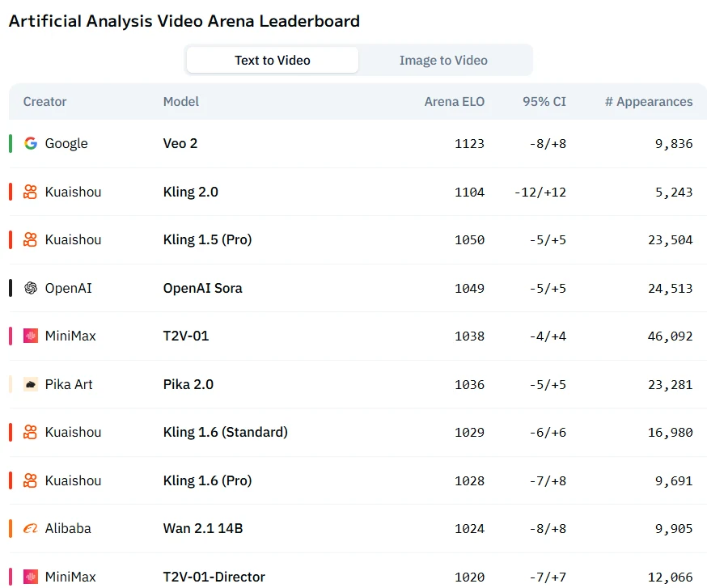This screenshot has width=707, height=588.
Task: Click the Google creator name
Action: 66,143
